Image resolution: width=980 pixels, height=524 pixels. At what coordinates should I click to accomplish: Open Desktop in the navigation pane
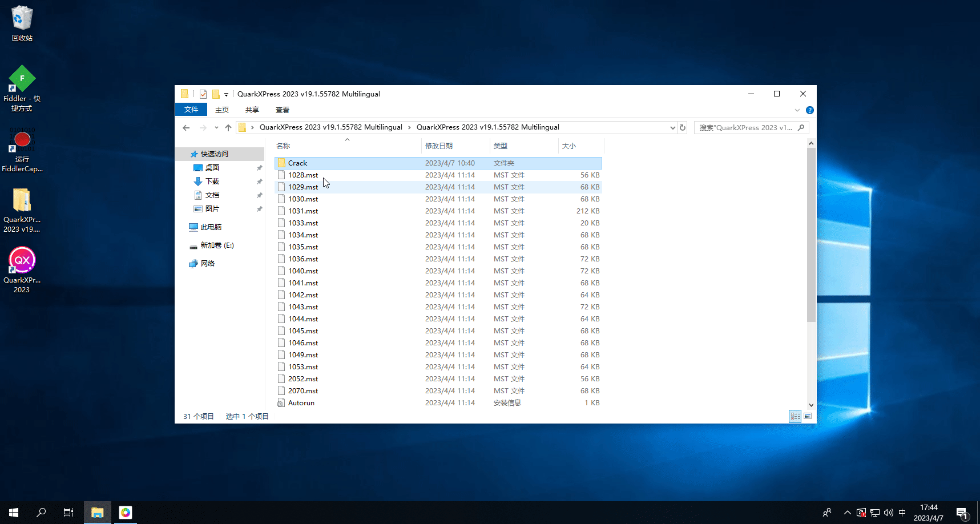coord(212,168)
